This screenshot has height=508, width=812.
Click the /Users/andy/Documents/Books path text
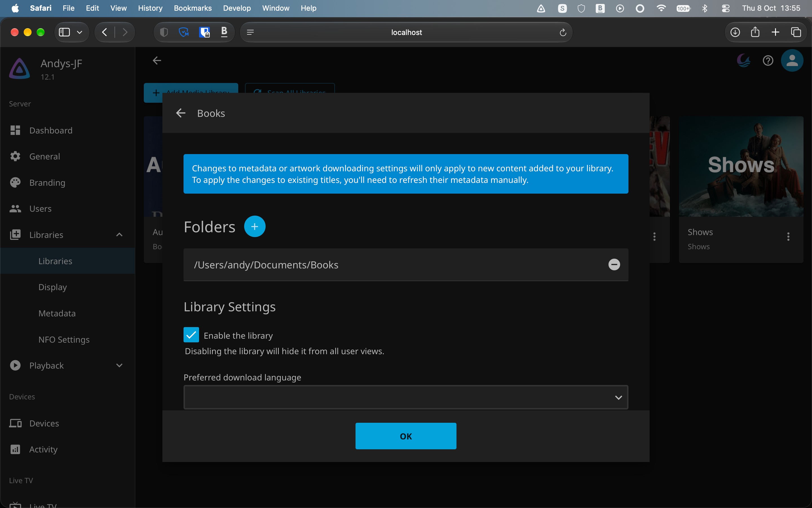click(266, 265)
